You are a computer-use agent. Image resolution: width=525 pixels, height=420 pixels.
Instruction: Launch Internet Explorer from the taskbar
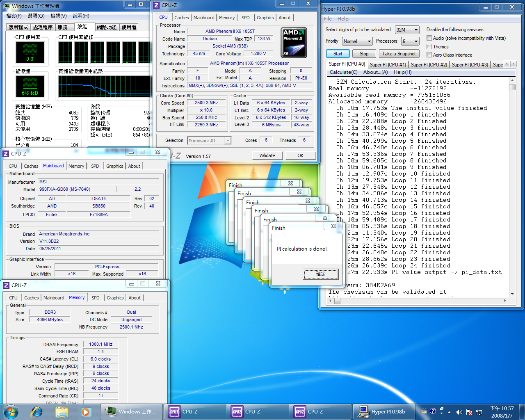(37, 411)
